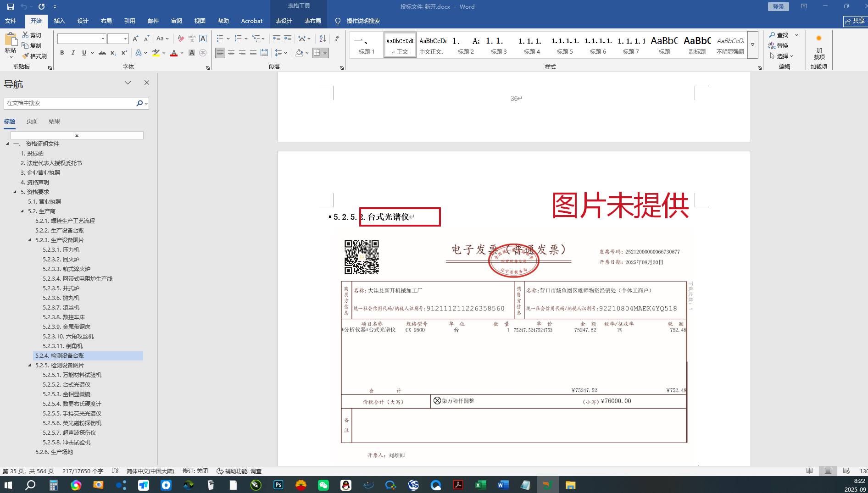Screen dimensions: 868x493
Task: Click the 登录 sign-in button
Action: 778,7
